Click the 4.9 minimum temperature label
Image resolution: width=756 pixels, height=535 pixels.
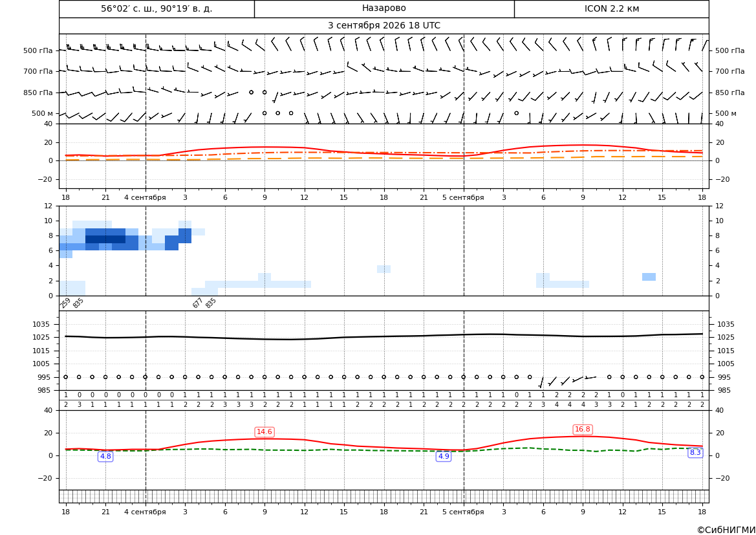pyautogui.click(x=443, y=456)
